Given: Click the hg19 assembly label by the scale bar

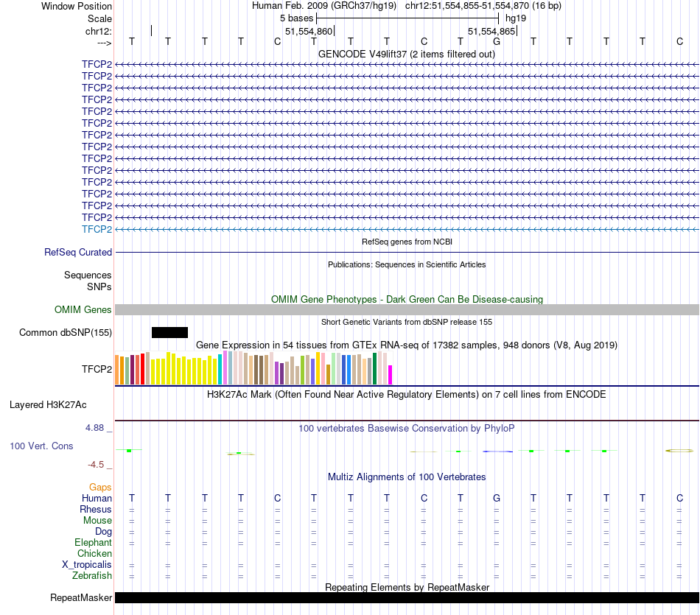Looking at the screenshot, I should click(x=516, y=18).
